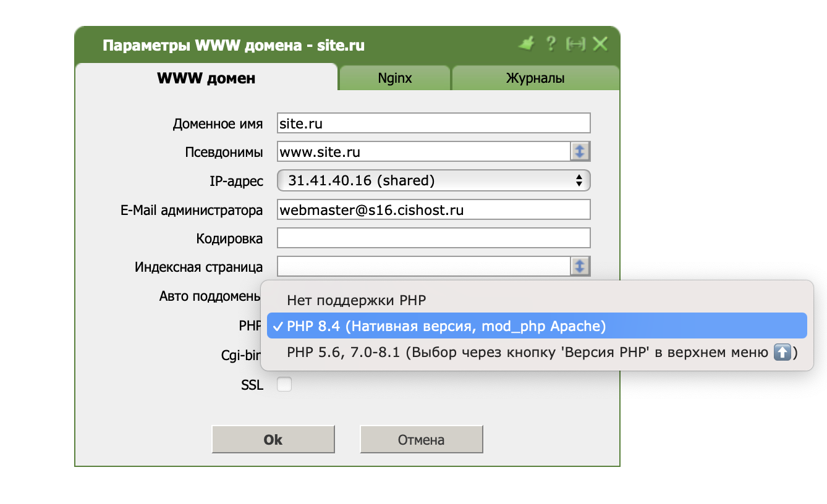Switch to the Nginx tab
Screen dimensions: 827x504
tap(395, 78)
